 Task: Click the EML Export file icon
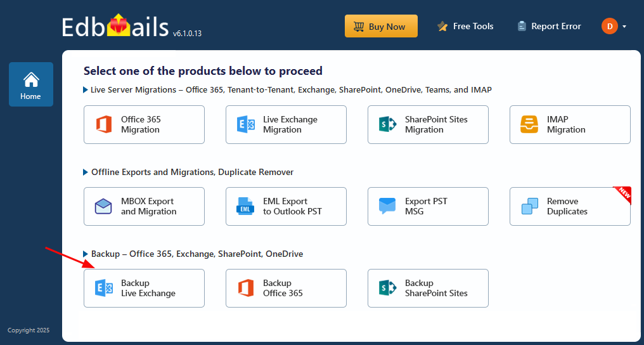point(245,206)
